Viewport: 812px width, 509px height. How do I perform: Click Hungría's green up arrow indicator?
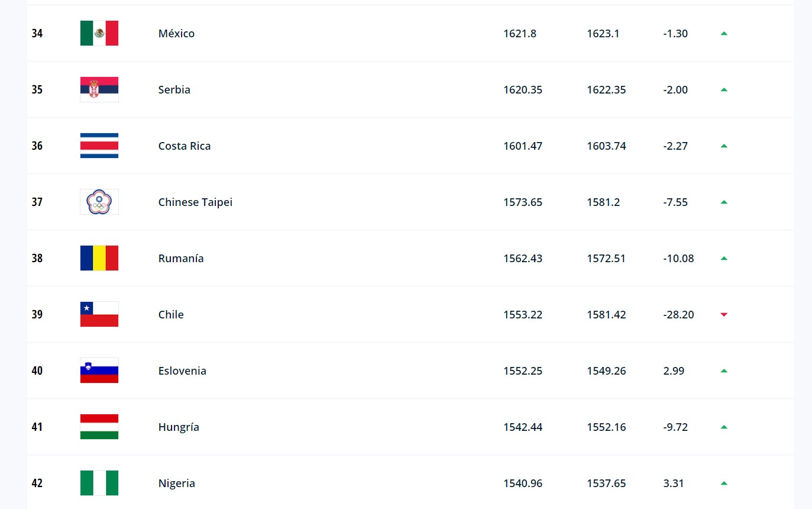724,427
